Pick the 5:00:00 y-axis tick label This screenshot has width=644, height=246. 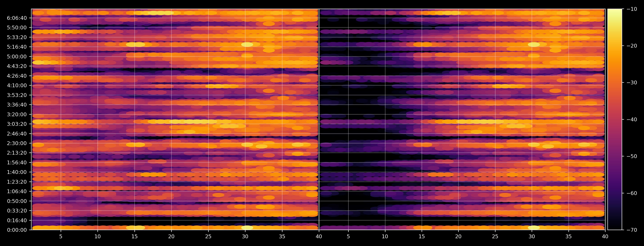click(17, 57)
